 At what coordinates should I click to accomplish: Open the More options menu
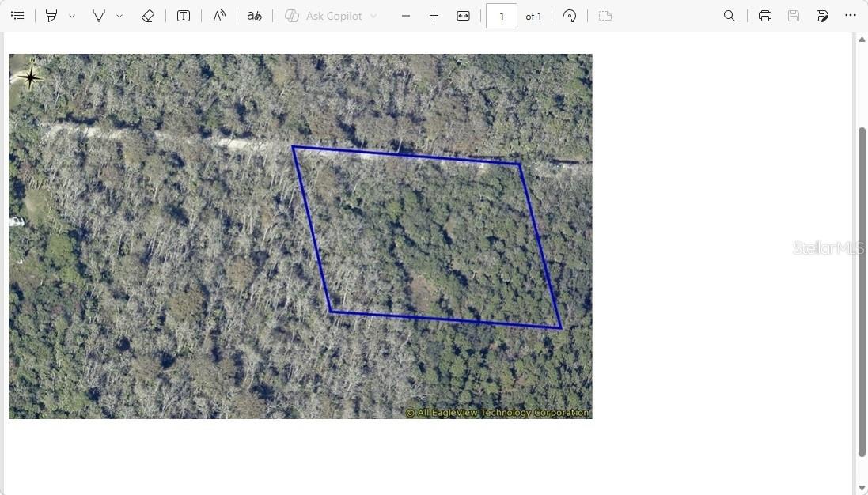click(x=851, y=15)
